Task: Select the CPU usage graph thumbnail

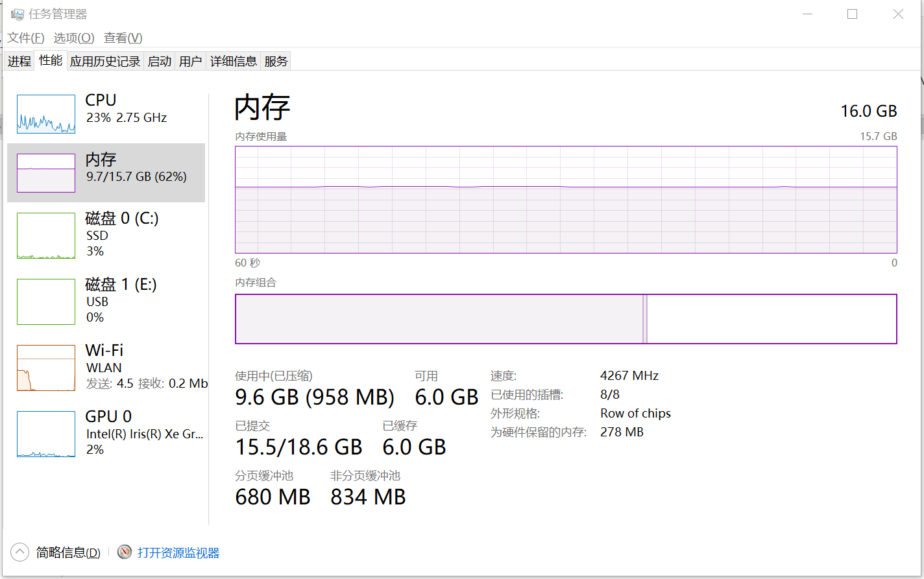Action: (46, 114)
